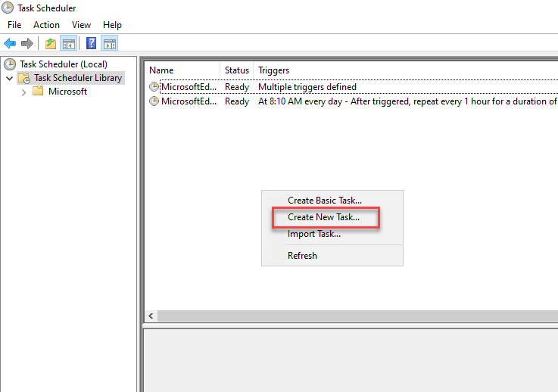This screenshot has height=392, width=558.
Task: Sort by the Status column header
Action: (237, 70)
